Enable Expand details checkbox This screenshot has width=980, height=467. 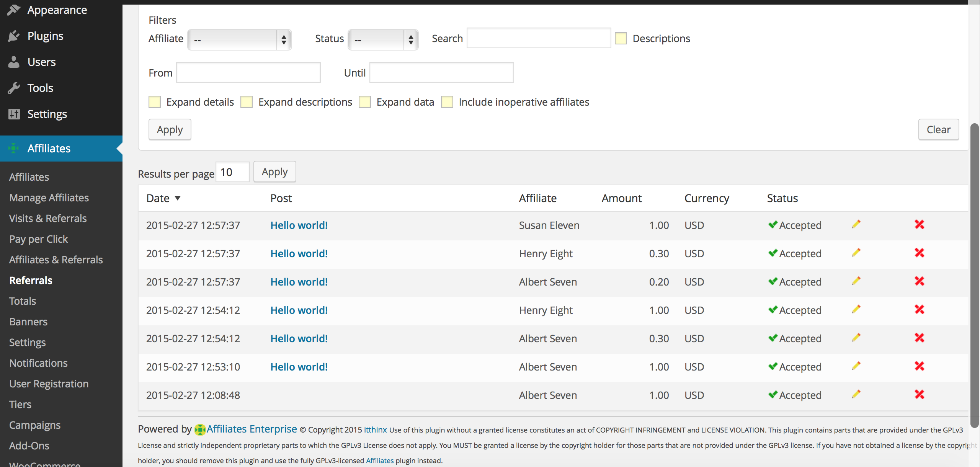point(155,102)
